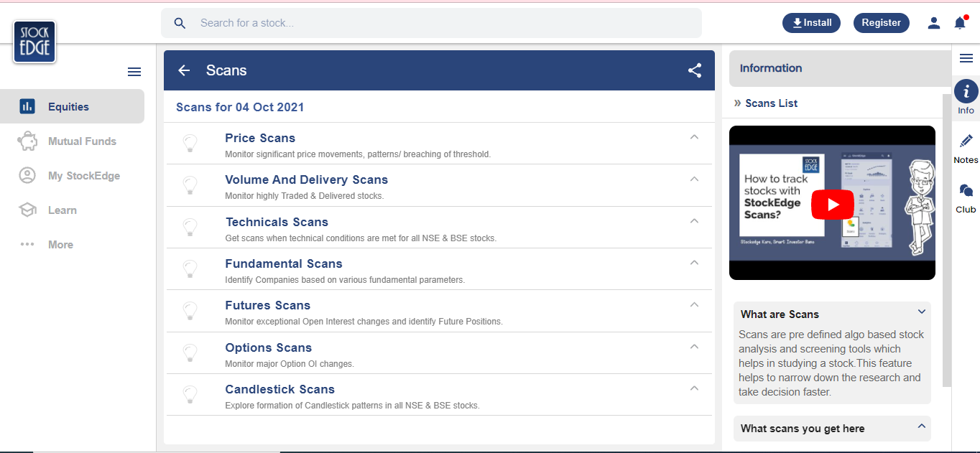Click the search magnifier icon

point(180,23)
